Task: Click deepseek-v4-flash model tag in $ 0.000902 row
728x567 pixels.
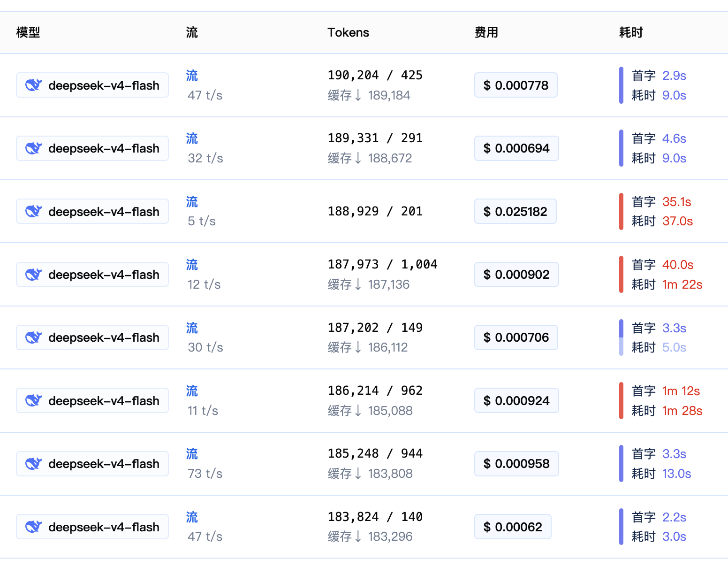Action: [x=92, y=274]
